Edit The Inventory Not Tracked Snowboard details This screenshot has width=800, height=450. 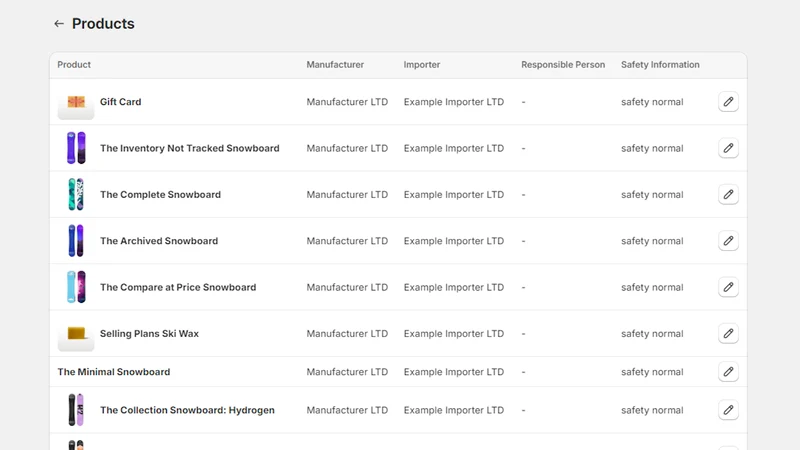pyautogui.click(x=728, y=148)
